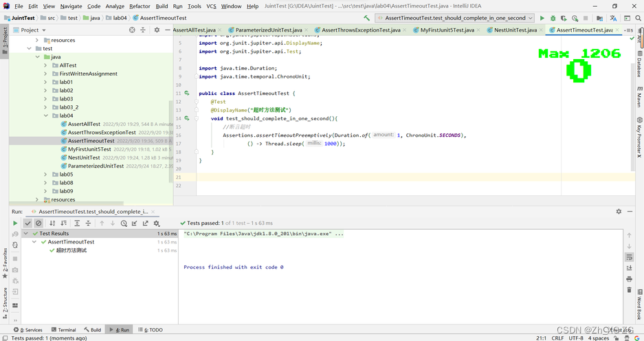
Task: Open the Analyze menu
Action: 115,6
